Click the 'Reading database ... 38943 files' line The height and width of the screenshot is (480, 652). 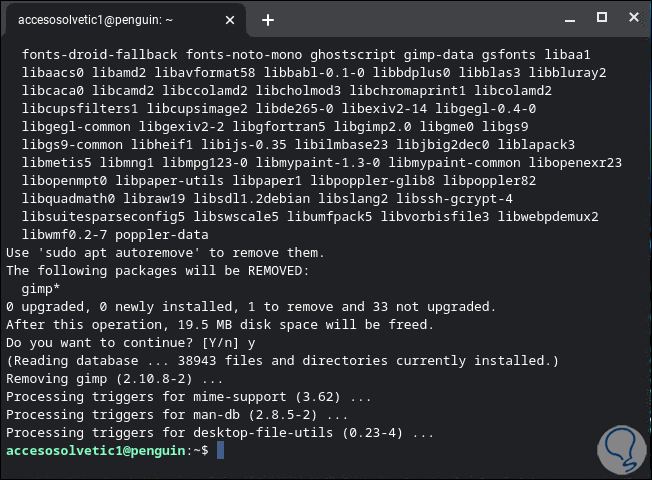click(283, 361)
